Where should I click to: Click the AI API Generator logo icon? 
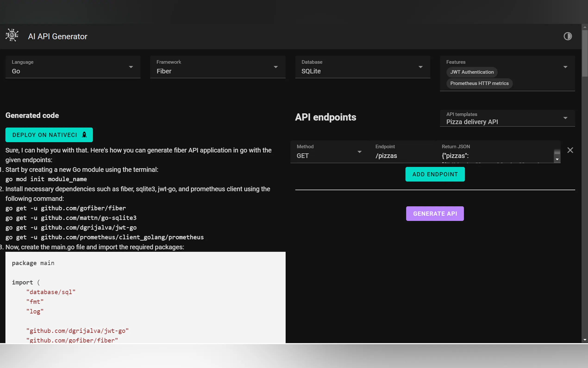(x=12, y=35)
